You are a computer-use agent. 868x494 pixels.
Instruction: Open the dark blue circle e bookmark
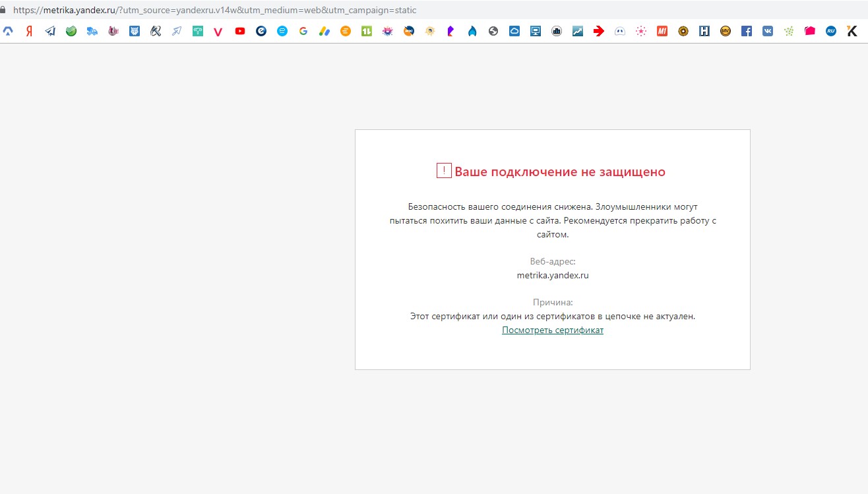(261, 31)
